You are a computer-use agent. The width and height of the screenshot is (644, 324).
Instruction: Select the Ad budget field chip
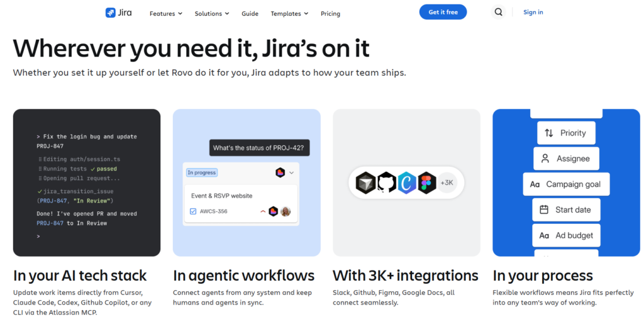pos(567,235)
